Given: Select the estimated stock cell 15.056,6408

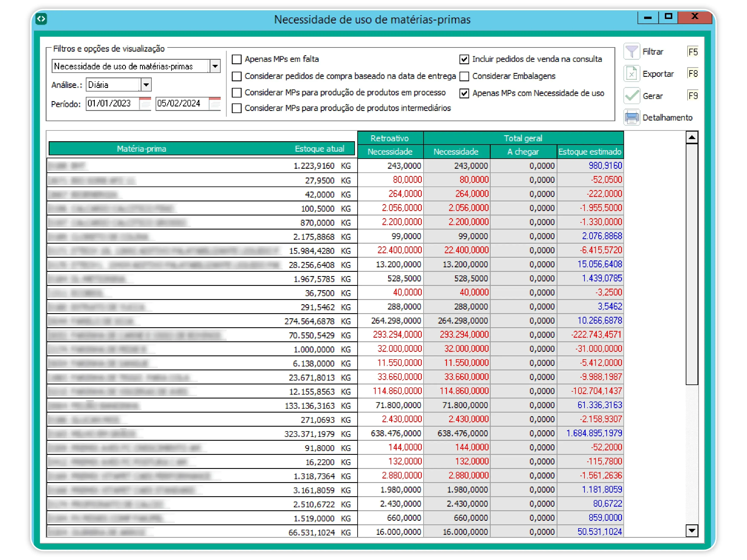Looking at the screenshot, I should 590,264.
